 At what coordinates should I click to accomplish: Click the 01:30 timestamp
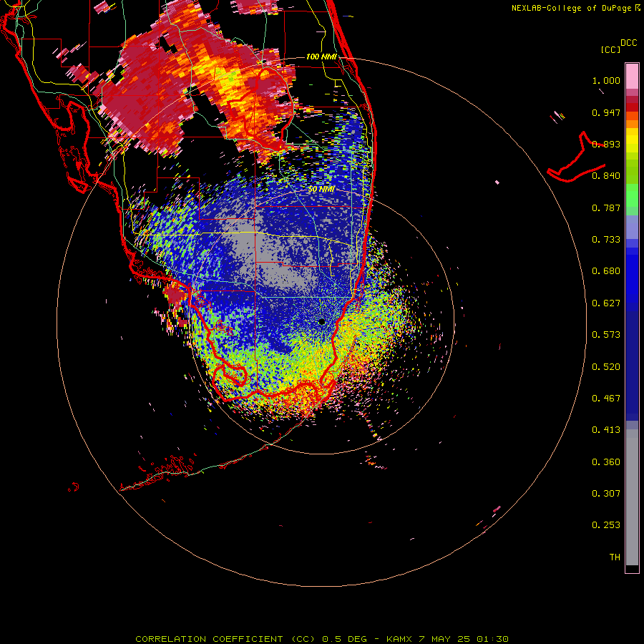point(492,639)
